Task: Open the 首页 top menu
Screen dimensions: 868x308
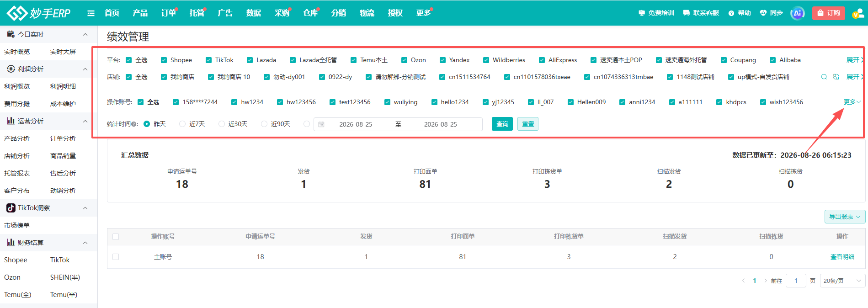Action: coord(112,13)
